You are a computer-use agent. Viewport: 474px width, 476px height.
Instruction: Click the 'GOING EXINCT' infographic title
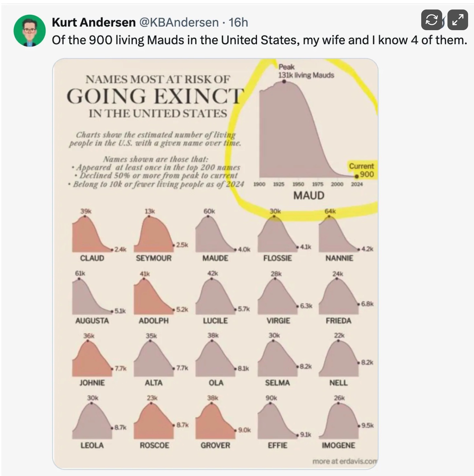[155, 96]
